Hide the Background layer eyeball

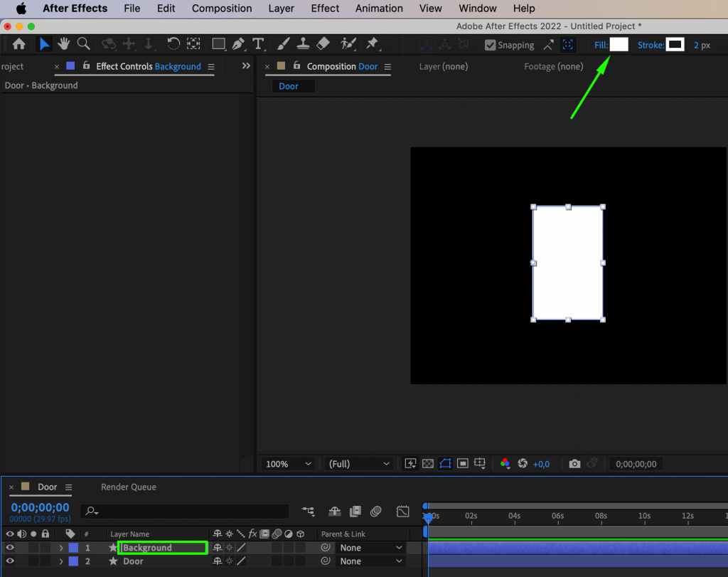point(9,548)
